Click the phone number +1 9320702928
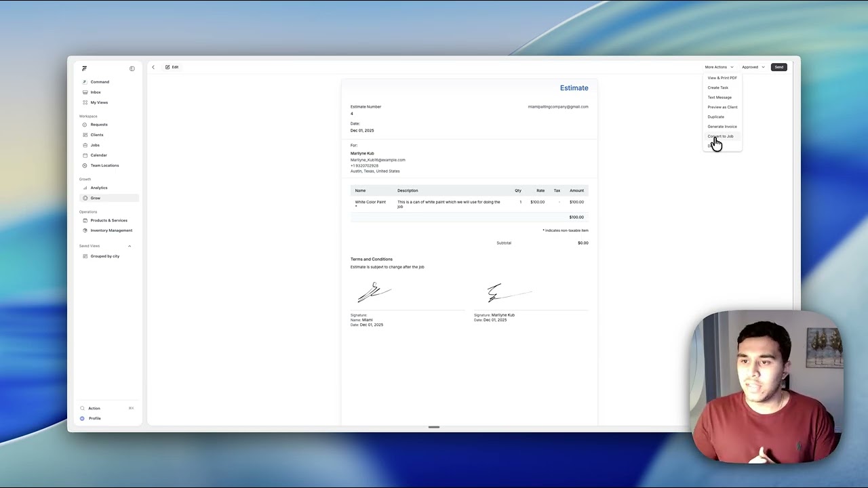Screen dimensions: 868x488 [x=364, y=165]
